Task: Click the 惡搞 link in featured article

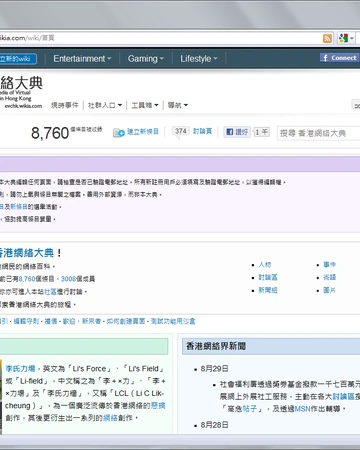Action: [x=158, y=406]
